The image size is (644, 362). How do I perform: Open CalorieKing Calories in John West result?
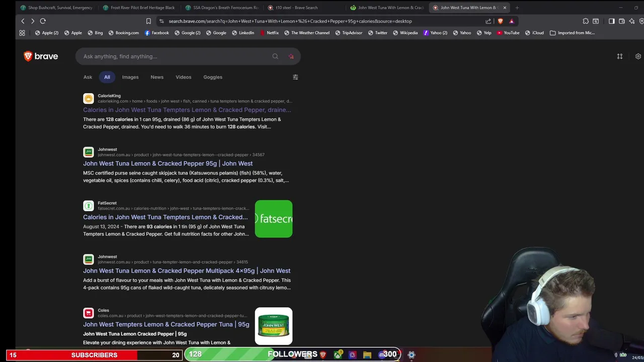coord(187,110)
